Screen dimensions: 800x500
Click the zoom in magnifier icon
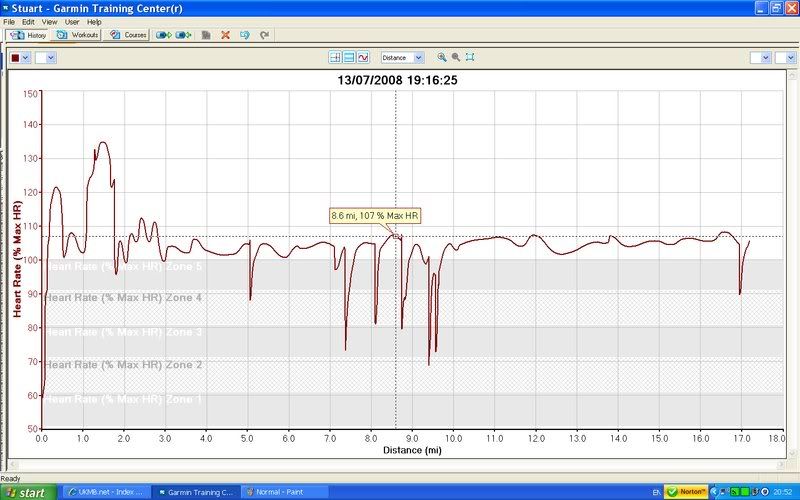(x=442, y=57)
